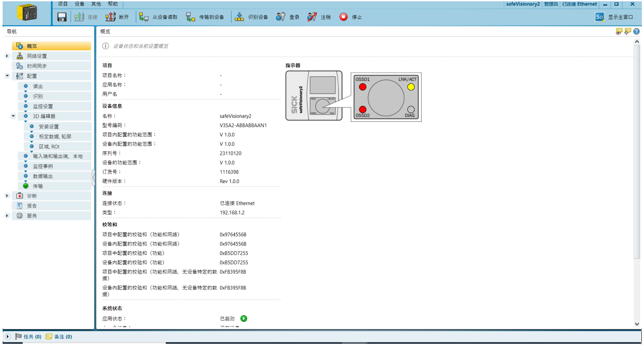Click the 连接 connect toolbar button
Screen dimensions: 644x346
(86, 17)
